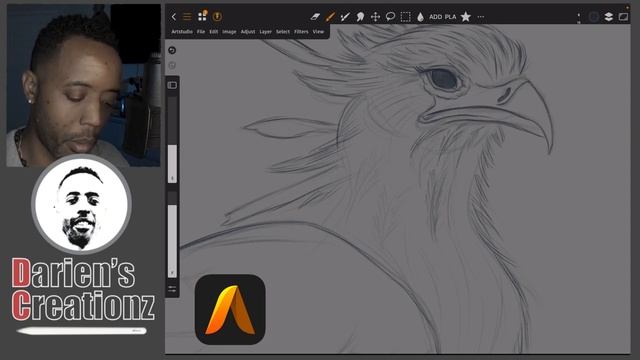
Task: Tap the orange circular export icon
Action: (217, 16)
